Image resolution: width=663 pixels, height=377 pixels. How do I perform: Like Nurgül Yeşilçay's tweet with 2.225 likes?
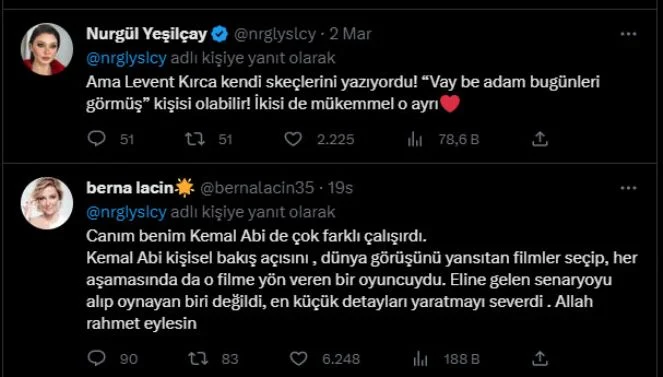click(x=293, y=139)
